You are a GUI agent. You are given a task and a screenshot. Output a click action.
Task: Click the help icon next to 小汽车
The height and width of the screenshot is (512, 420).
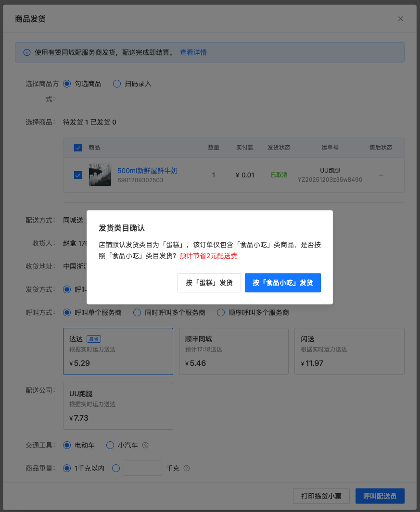145,445
